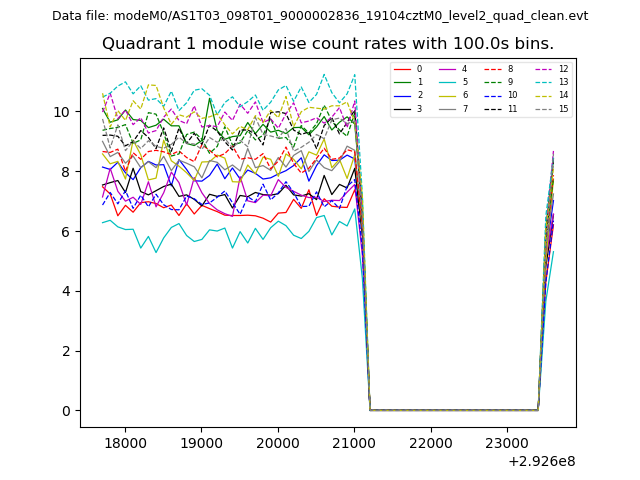Viewport: 640px width, 480px height.
Task: Click the x-axis tick label 18000
Action: [125, 443]
